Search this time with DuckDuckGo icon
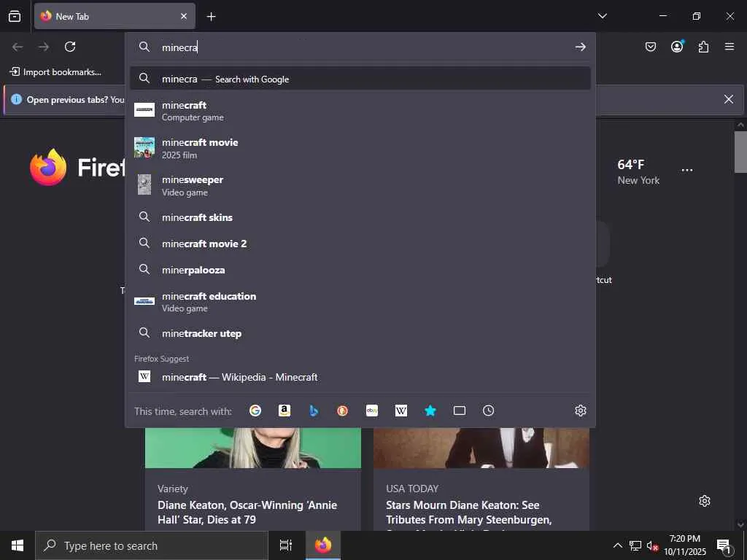 pyautogui.click(x=343, y=411)
